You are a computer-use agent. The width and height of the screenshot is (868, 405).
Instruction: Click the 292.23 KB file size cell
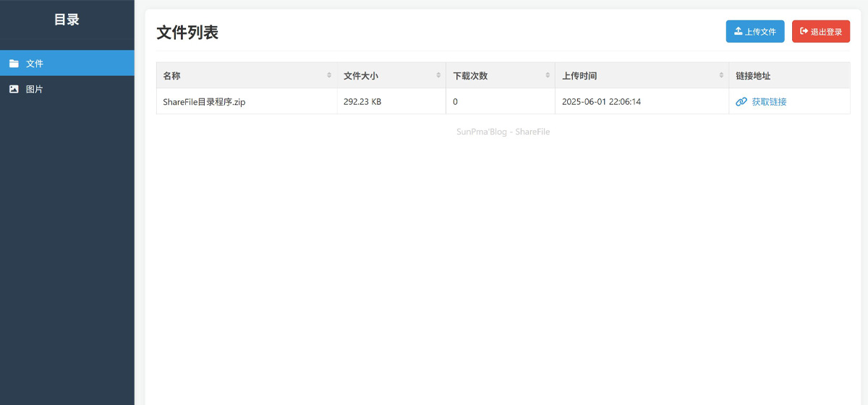click(x=362, y=102)
